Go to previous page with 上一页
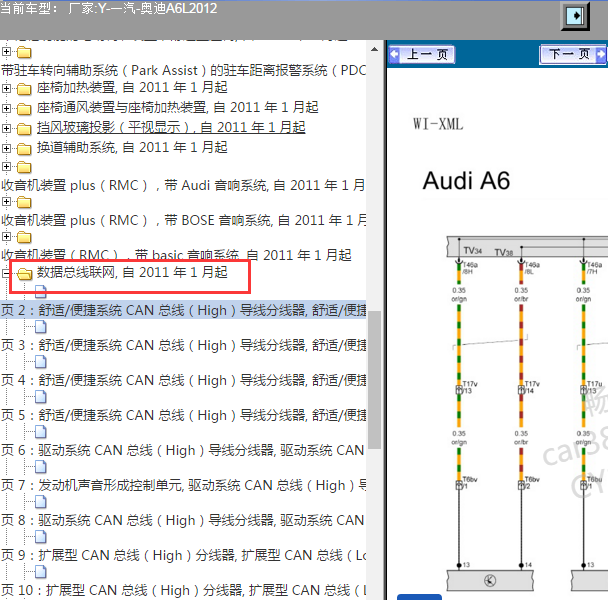The width and height of the screenshot is (608, 600). (x=422, y=54)
